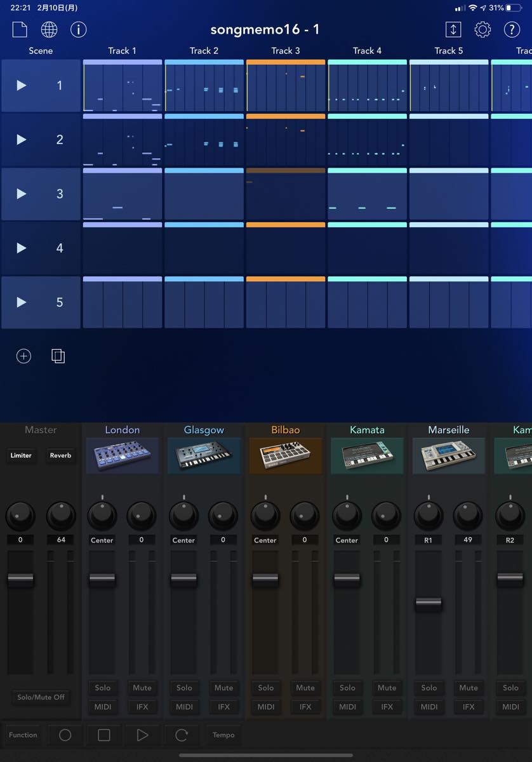Image resolution: width=532 pixels, height=762 pixels.
Task: Open the help question mark icon
Action: tap(512, 29)
